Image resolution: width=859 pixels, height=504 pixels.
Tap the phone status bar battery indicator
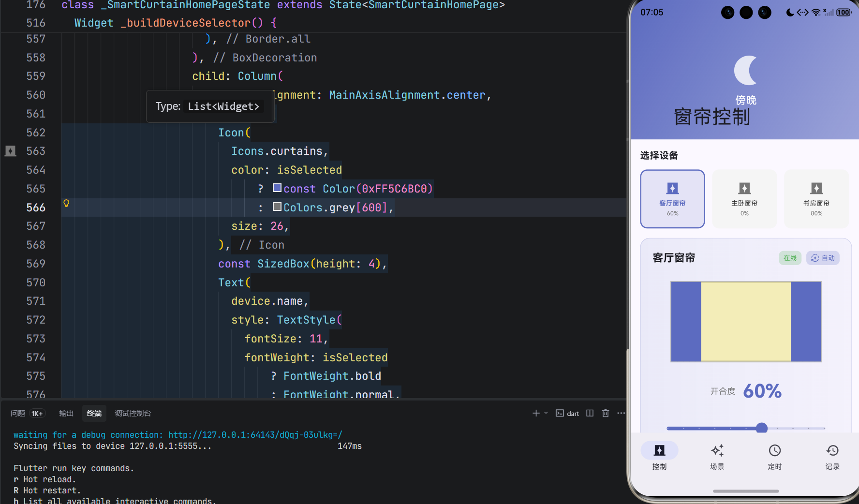pyautogui.click(x=844, y=13)
